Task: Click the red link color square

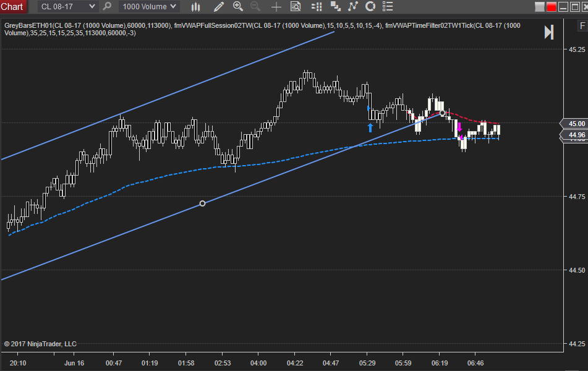Action: click(552, 7)
